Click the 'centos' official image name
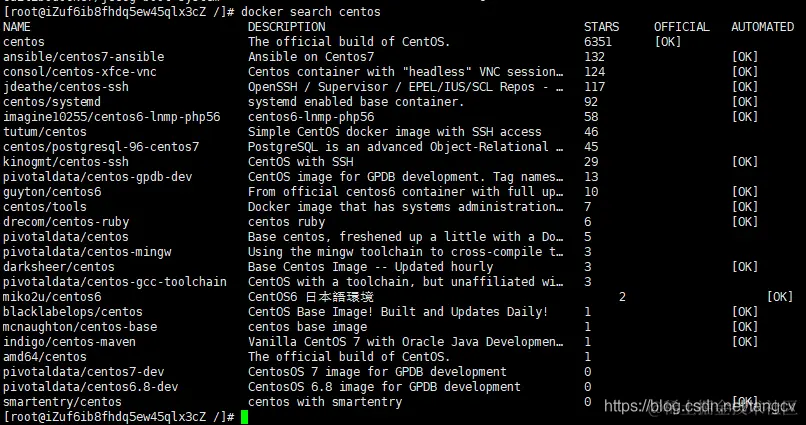 (24, 42)
